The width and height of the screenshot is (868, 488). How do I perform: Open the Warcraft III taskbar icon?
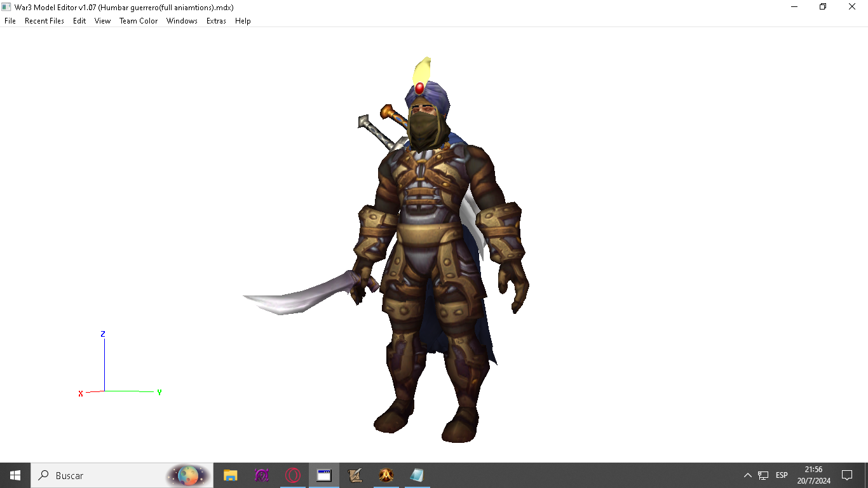point(386,475)
